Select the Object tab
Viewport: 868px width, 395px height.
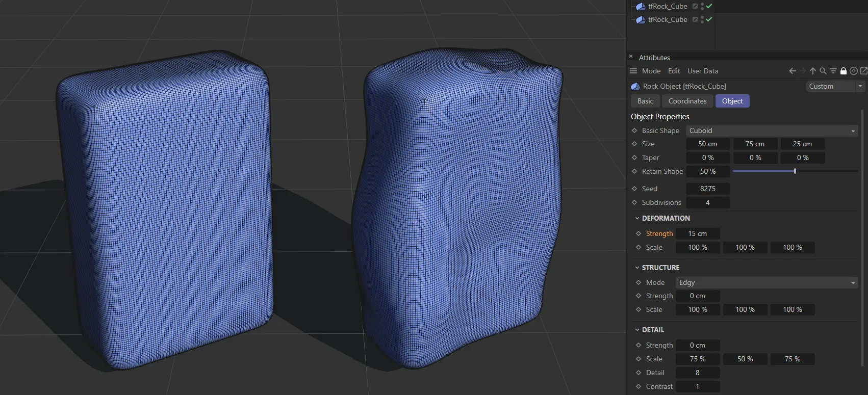732,101
